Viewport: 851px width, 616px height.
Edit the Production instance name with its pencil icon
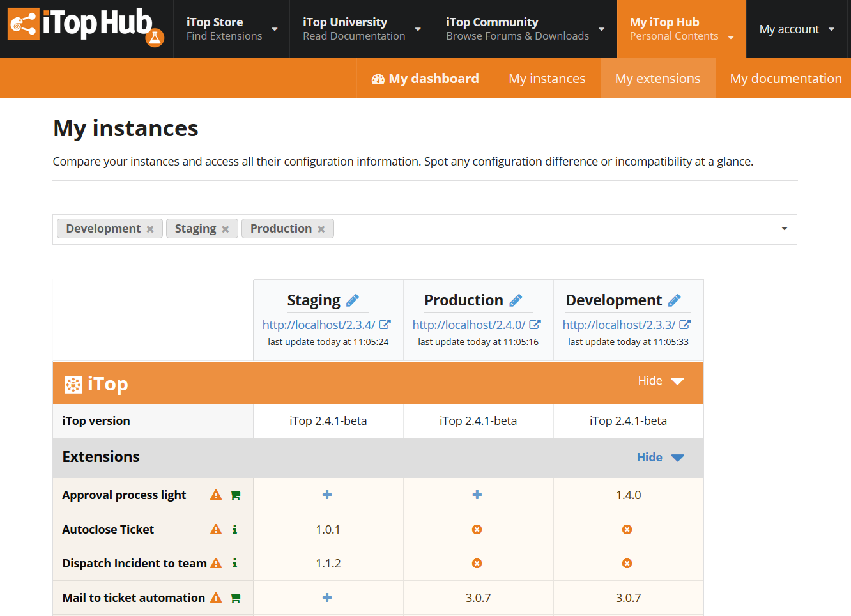pos(516,300)
